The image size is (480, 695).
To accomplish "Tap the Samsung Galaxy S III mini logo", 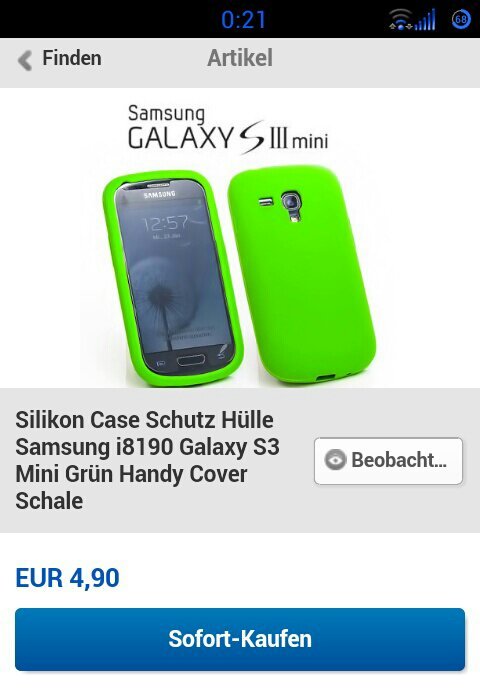I will pyautogui.click(x=228, y=129).
